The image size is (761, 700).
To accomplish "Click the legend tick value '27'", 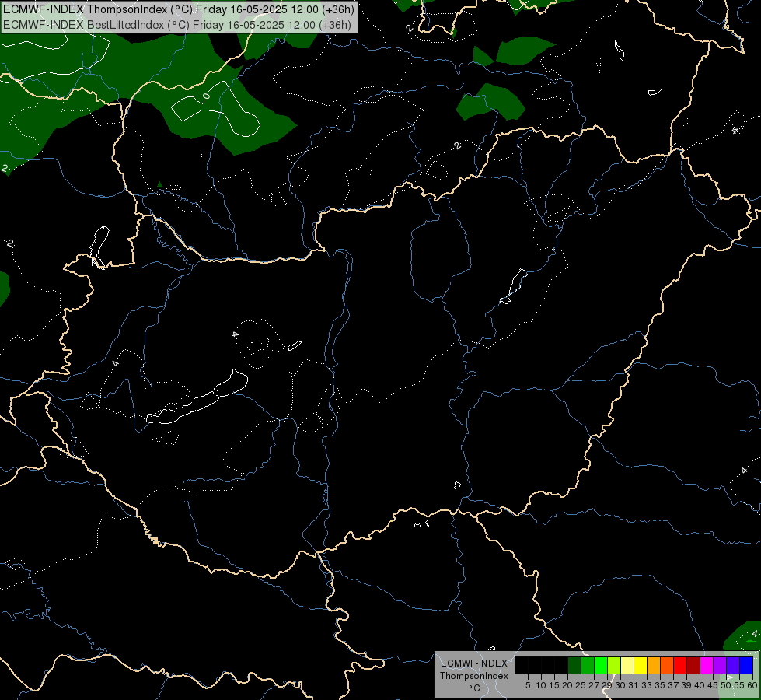I will click(594, 685).
